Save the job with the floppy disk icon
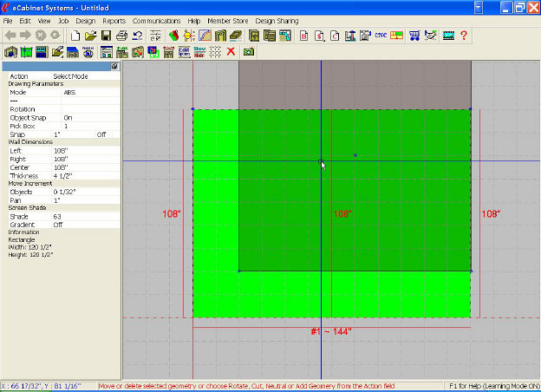Viewport: 541px width, 392px height. (106, 36)
